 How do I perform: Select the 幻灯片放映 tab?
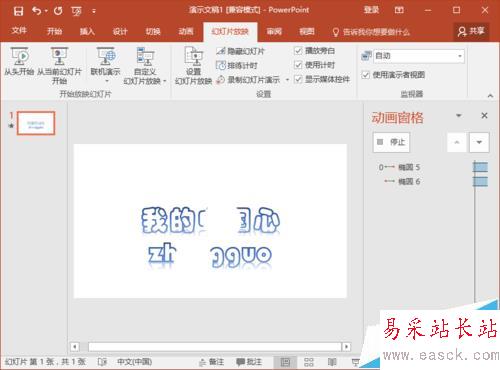click(x=230, y=32)
